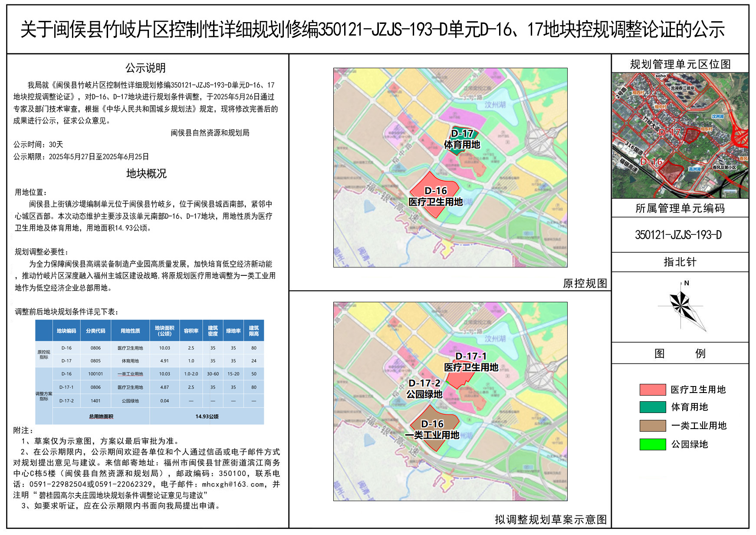Screen dimensions: 756x535
Task: Click the 1.0-2.0 plot ratio cell
Action: pyautogui.click(x=191, y=374)
